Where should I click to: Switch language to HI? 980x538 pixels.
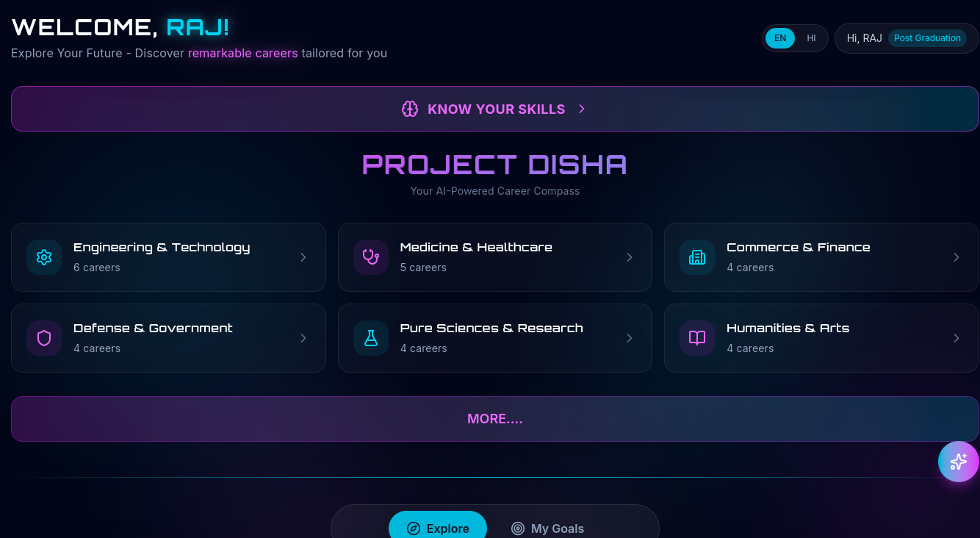[811, 38]
